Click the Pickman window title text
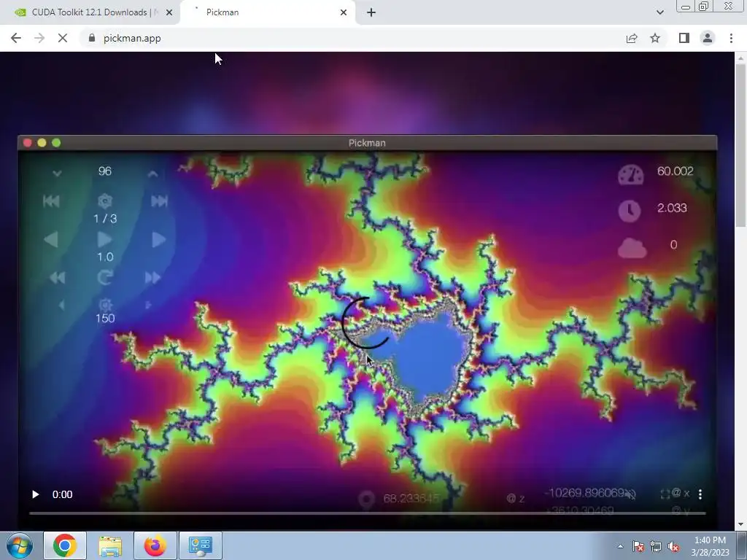This screenshot has height=560, width=747. point(367,143)
